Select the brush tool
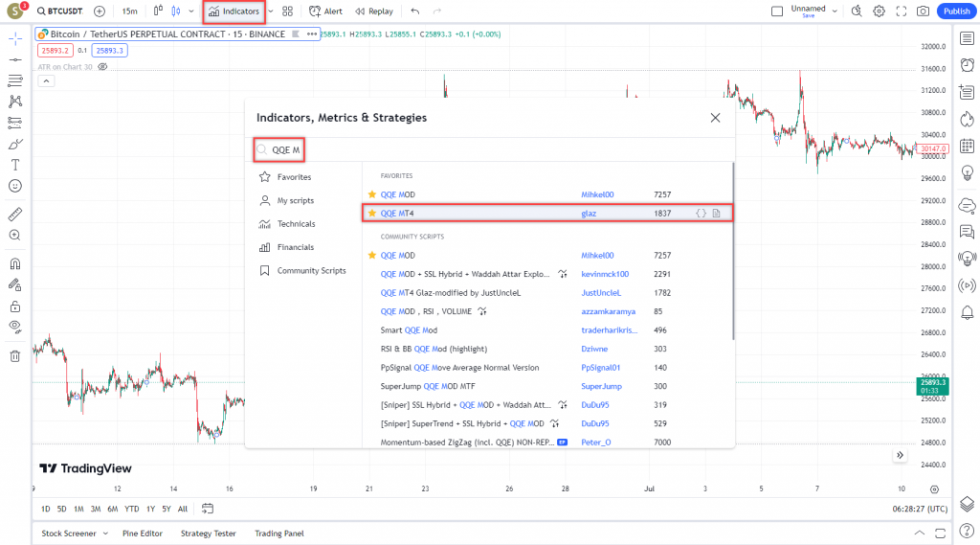The width and height of the screenshot is (980, 545). [15, 144]
